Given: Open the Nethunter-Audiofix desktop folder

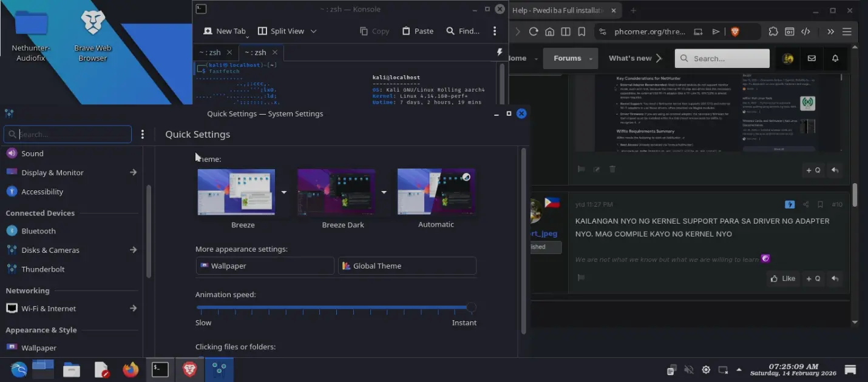Looking at the screenshot, I should point(31,35).
